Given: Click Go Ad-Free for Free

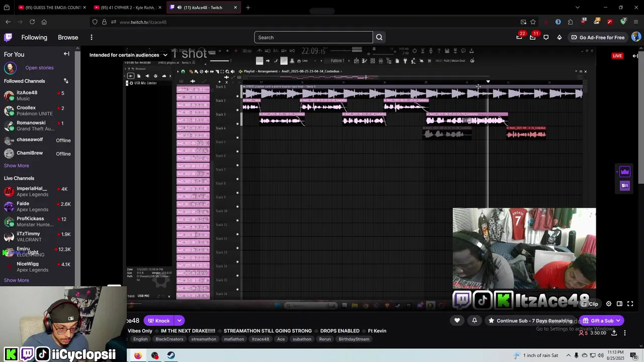Looking at the screenshot, I should (x=598, y=37).
